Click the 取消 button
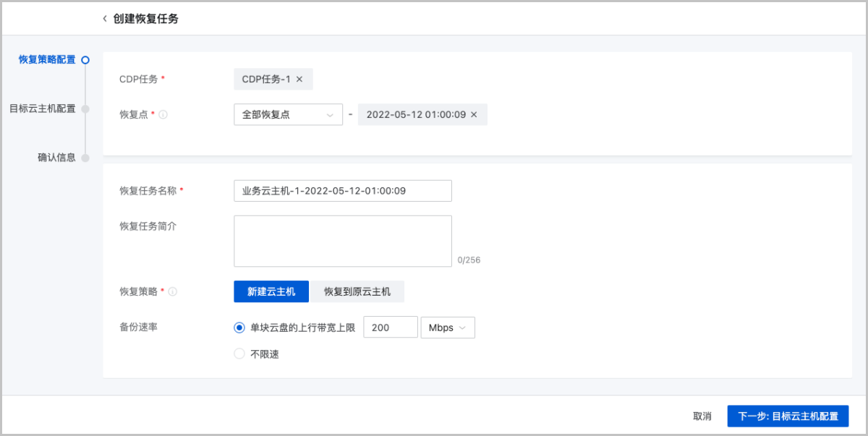 click(702, 416)
